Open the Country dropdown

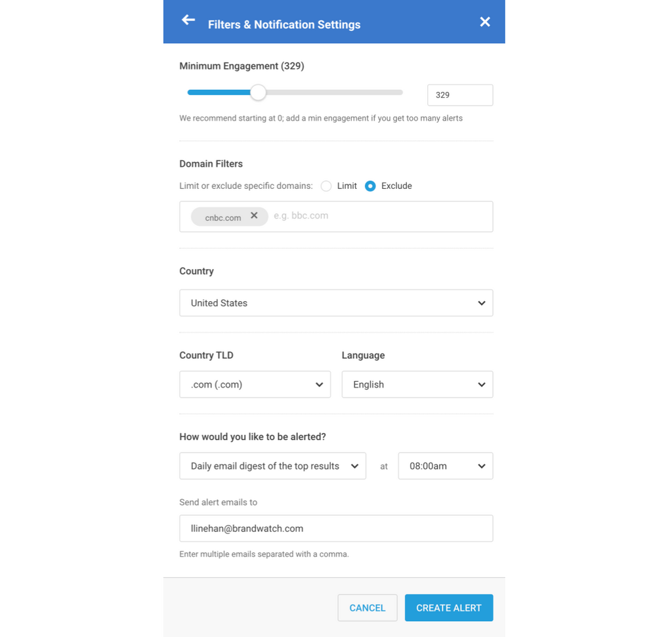click(336, 303)
